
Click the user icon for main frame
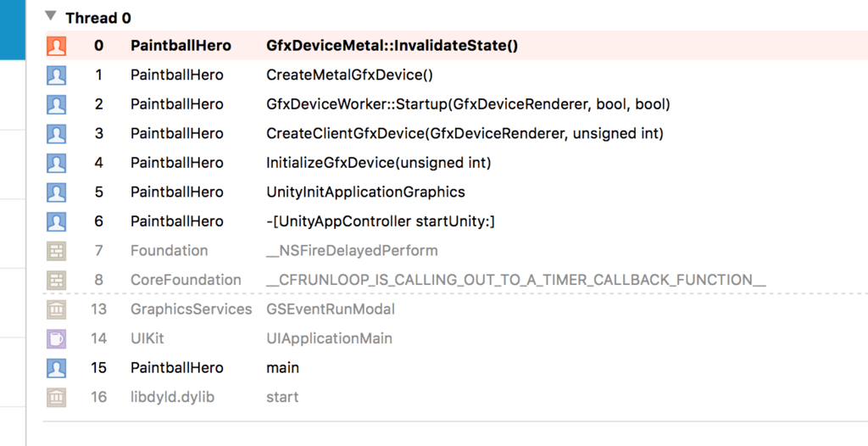(57, 368)
